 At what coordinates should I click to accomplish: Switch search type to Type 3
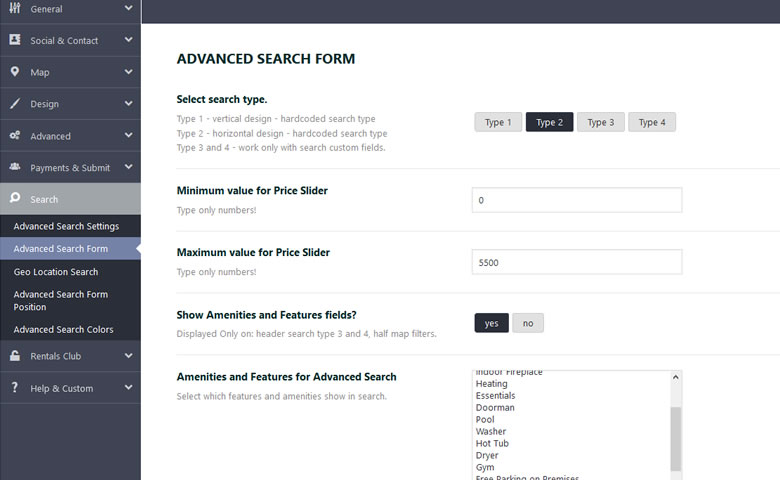600,123
